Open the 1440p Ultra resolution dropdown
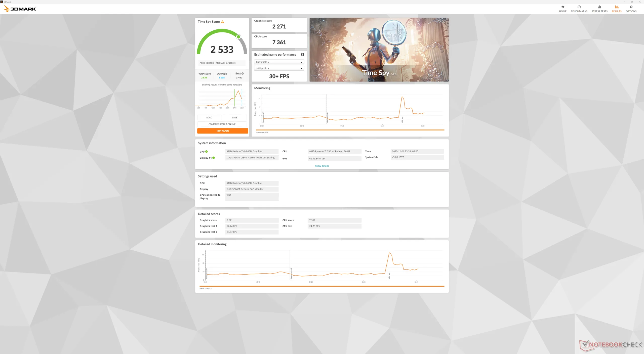644x354 pixels. (x=279, y=68)
